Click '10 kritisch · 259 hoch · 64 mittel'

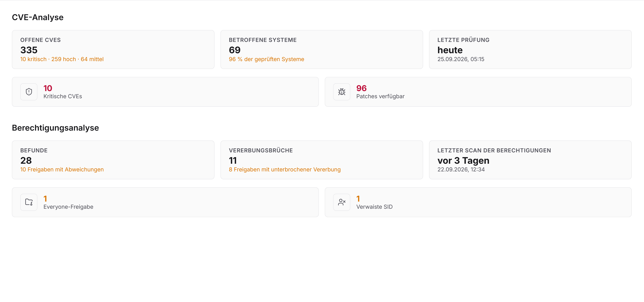pos(62,59)
